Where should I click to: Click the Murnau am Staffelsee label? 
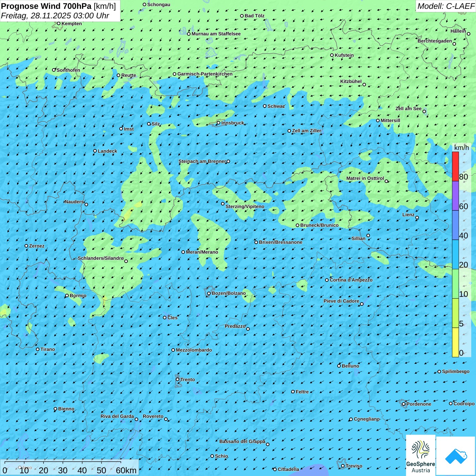coord(216,34)
